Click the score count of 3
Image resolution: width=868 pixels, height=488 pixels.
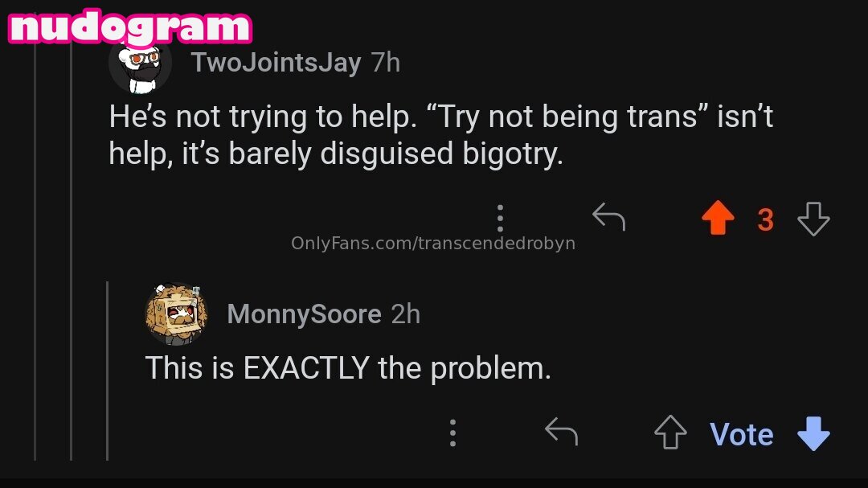765,219
